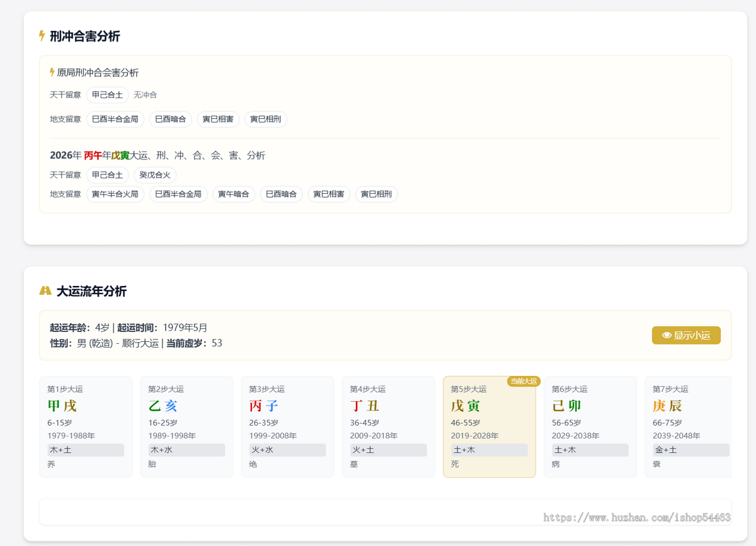Click the 衰 stage label in 庚辰 card
Viewport: 756px width, 546px height.
click(656, 464)
